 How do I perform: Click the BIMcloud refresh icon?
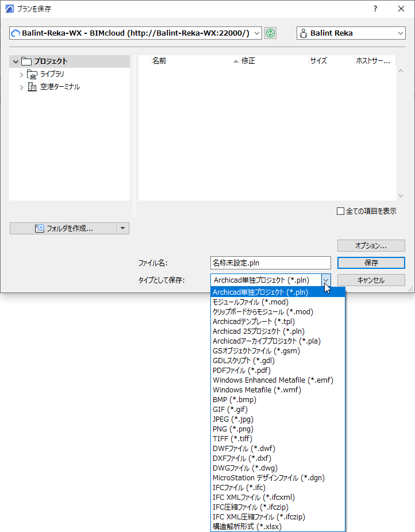pyautogui.click(x=270, y=33)
